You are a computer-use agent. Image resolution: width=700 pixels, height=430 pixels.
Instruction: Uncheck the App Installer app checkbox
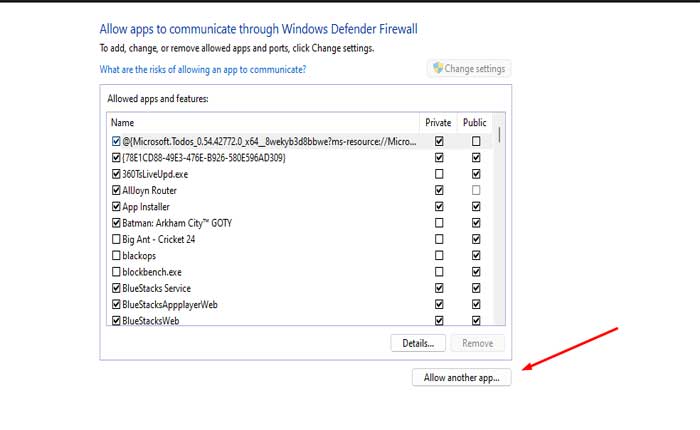pyautogui.click(x=117, y=206)
